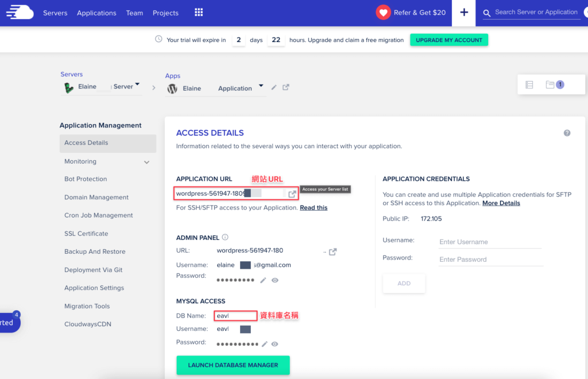This screenshot has width=588, height=379.
Task: Click the Admin Panel URL wordpress-561947-180
Action: tap(250, 250)
